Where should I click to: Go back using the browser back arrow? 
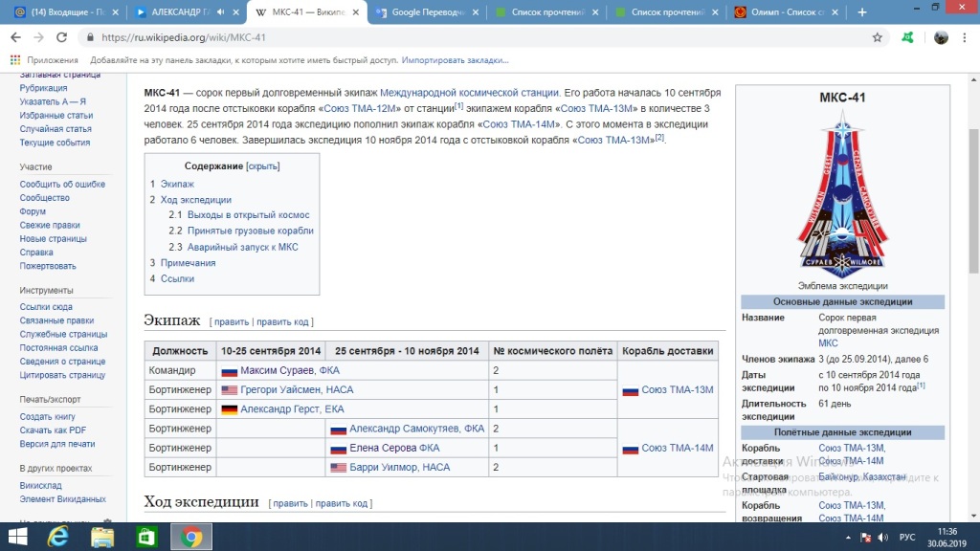[15, 37]
